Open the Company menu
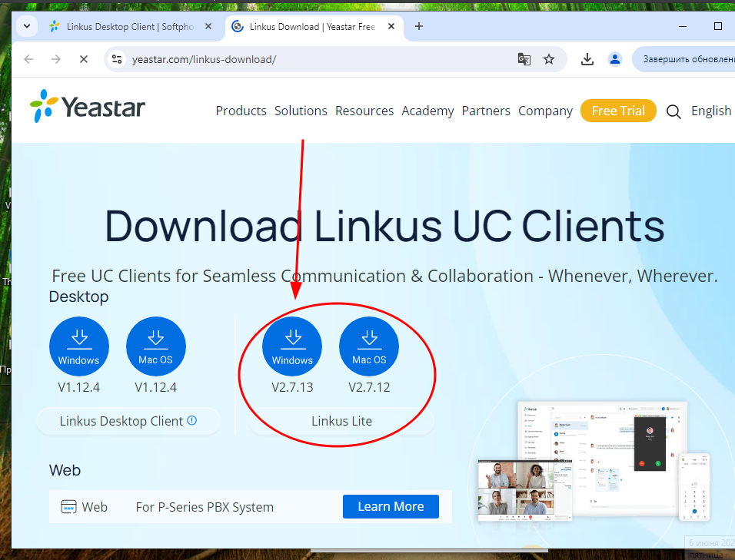Screen dimensions: 735x560 (x=546, y=111)
